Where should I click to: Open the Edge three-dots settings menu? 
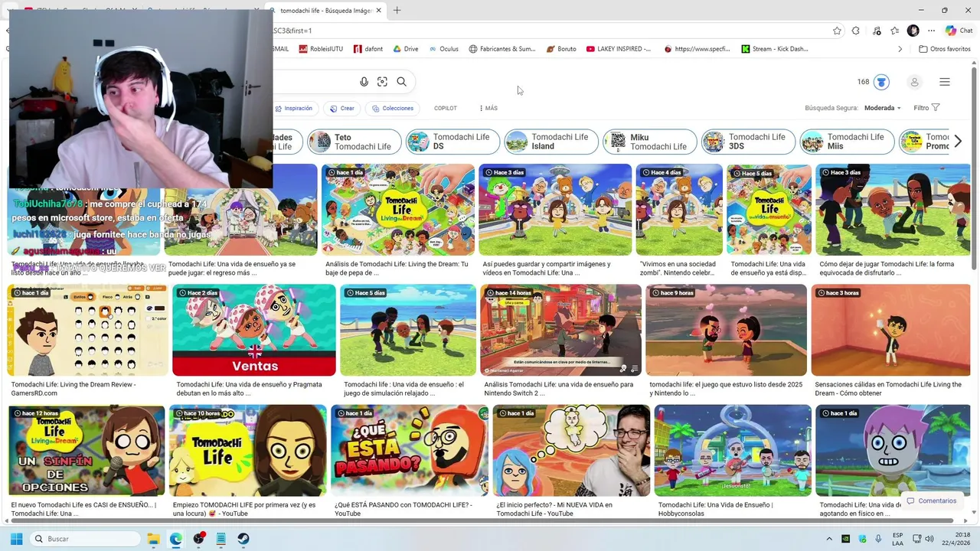[931, 31]
